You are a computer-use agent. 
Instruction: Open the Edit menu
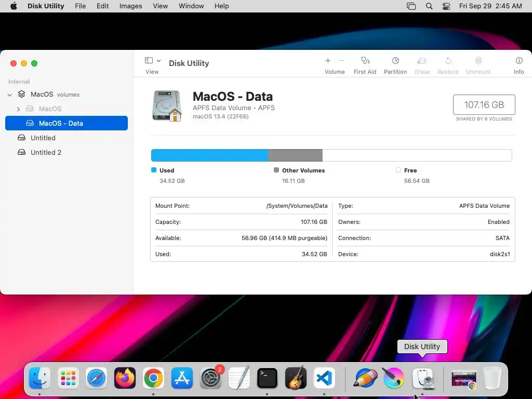102,6
